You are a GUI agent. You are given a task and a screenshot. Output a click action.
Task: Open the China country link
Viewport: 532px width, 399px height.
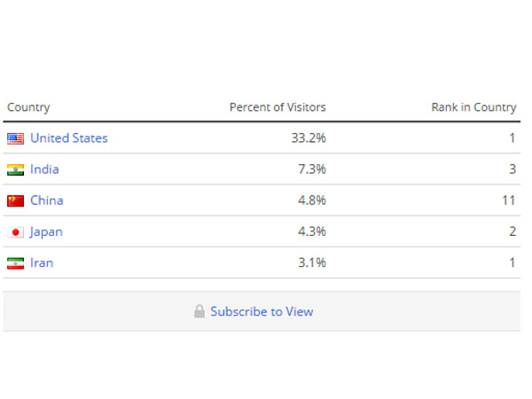click(x=47, y=200)
